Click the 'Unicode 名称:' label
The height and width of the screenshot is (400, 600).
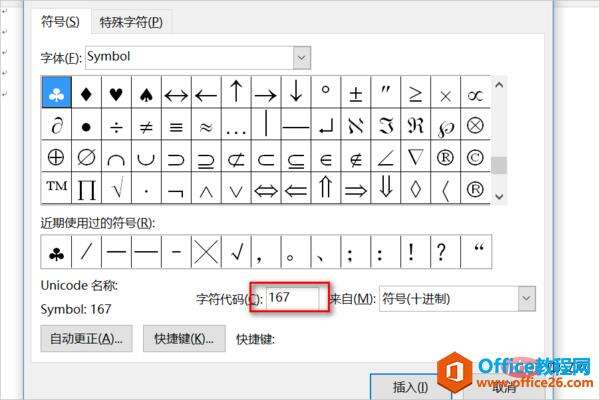coord(79,286)
